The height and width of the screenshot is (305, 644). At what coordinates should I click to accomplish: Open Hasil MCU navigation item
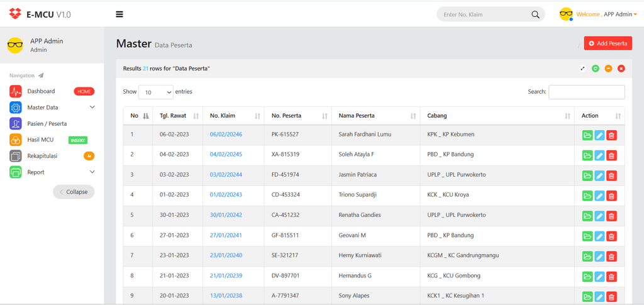coord(41,140)
